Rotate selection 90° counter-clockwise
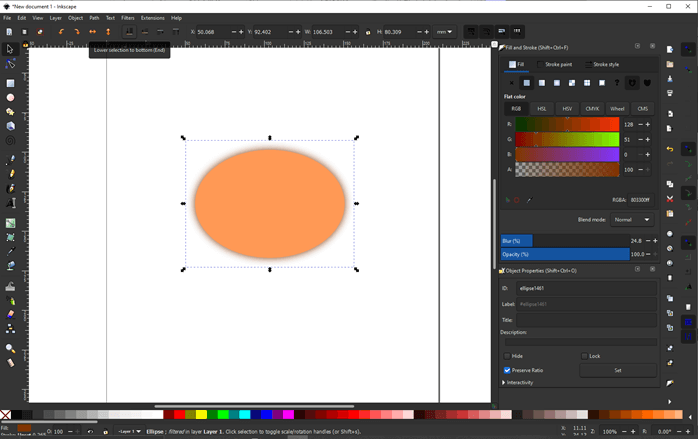 61,32
